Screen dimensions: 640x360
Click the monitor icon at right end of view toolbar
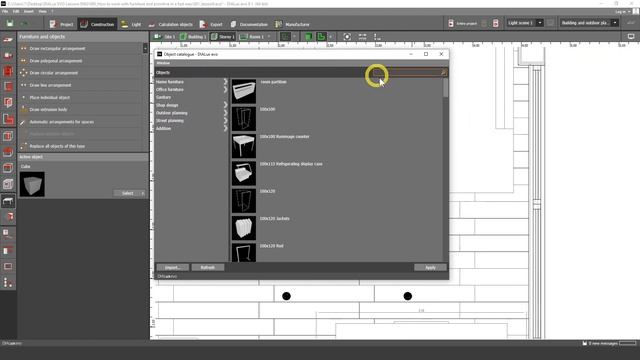point(631,37)
